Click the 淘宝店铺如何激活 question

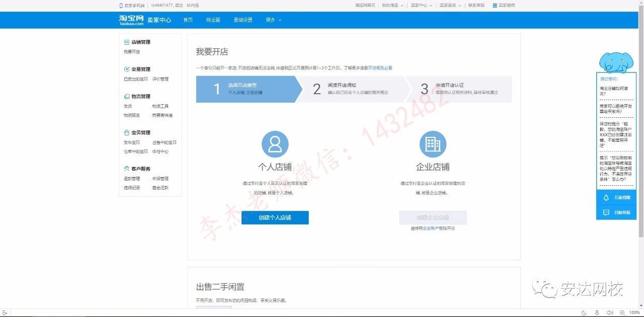tap(615, 91)
